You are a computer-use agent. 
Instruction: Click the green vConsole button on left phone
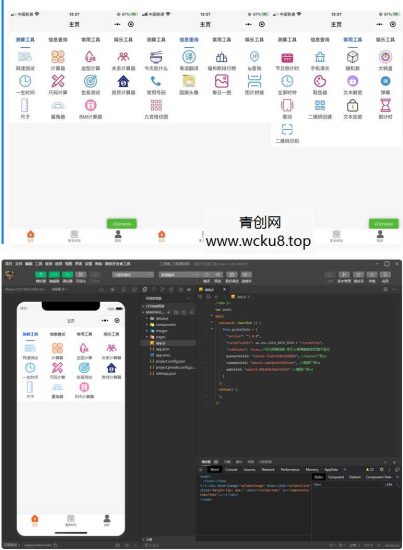122,223
